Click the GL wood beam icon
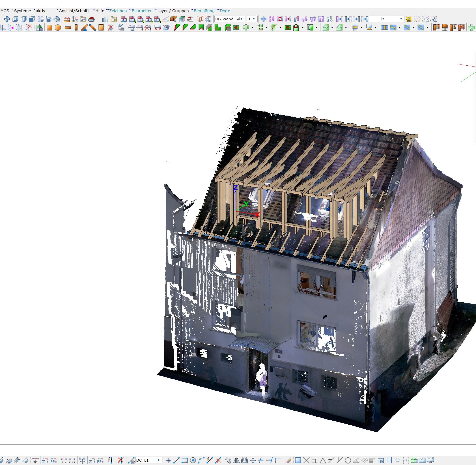This screenshot has width=476, height=465. coord(174,19)
